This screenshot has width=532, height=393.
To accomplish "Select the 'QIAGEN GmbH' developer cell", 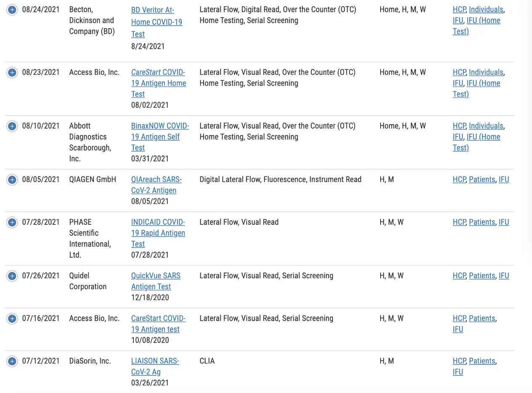I will (x=93, y=179).
